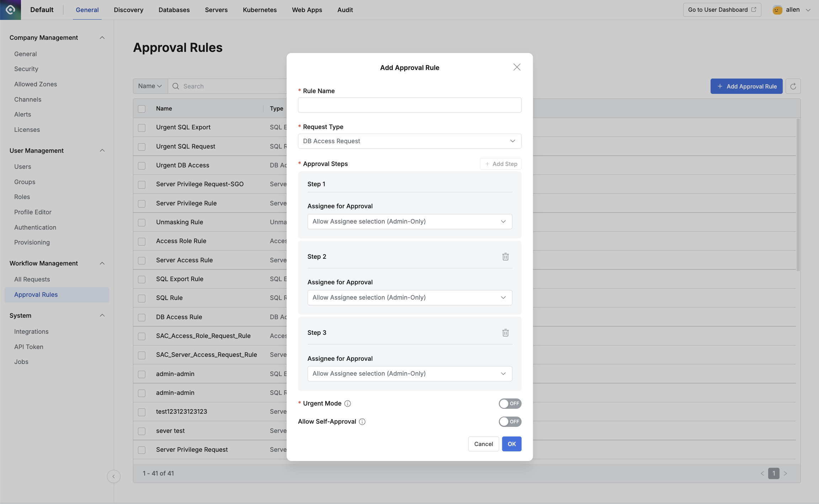Open the Kubernetes tab
Screen dimensions: 819x504
(259, 10)
